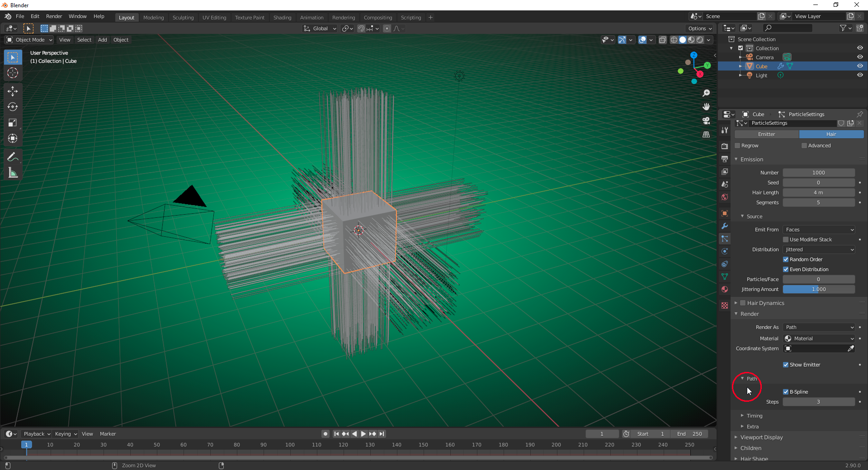Adjust the Jittering Amount slider
868x470 pixels.
point(819,289)
